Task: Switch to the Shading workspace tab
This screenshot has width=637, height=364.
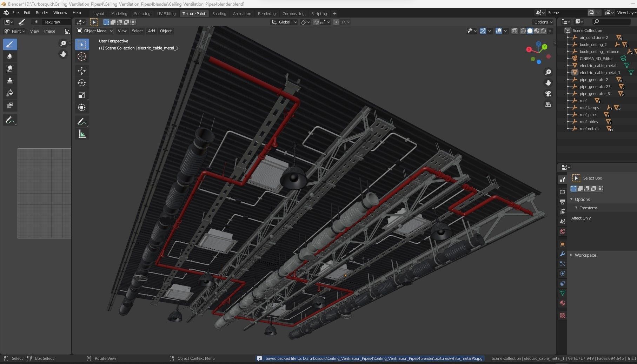Action: 219,14
